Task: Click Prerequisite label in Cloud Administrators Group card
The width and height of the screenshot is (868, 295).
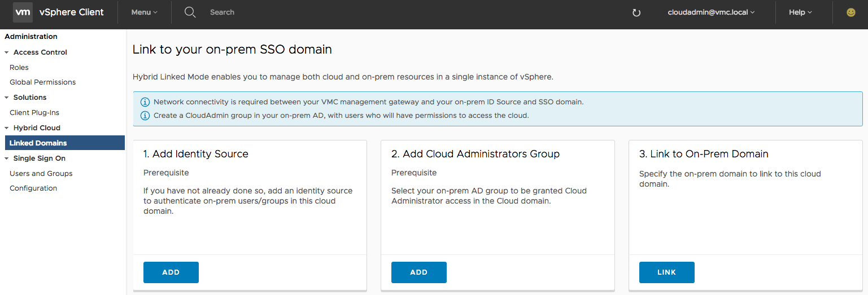Action: (414, 173)
